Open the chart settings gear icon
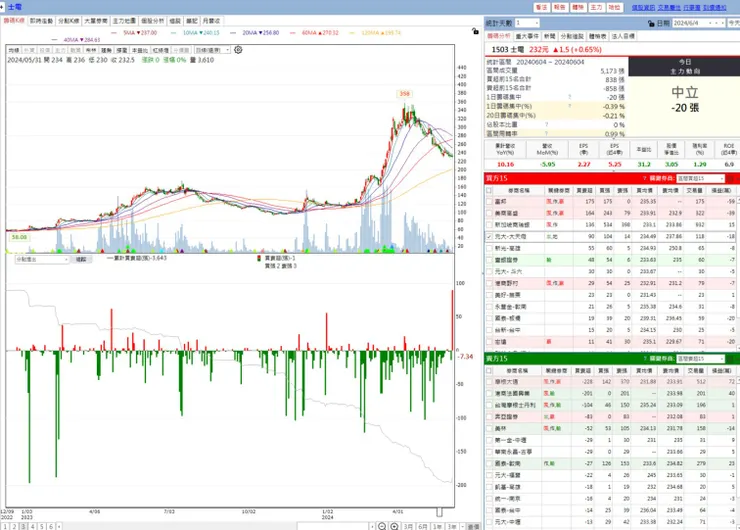Screen dimensions: 740x530 pyautogui.click(x=238, y=50)
